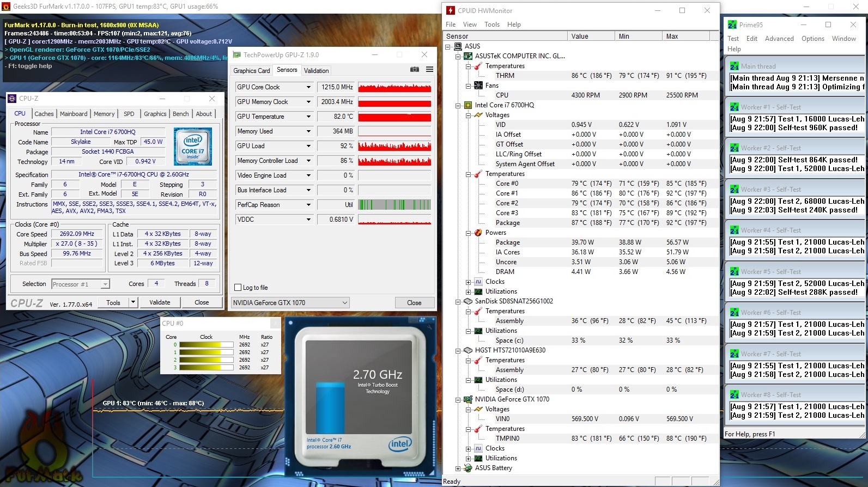The image size is (868, 487).
Task: Open the GPU Temperature sensor dropdown
Action: [308, 117]
